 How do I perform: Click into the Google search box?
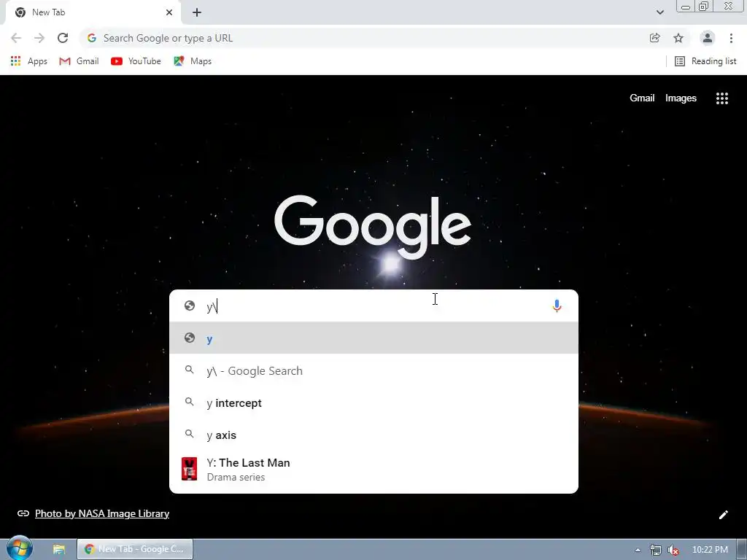[374, 306]
